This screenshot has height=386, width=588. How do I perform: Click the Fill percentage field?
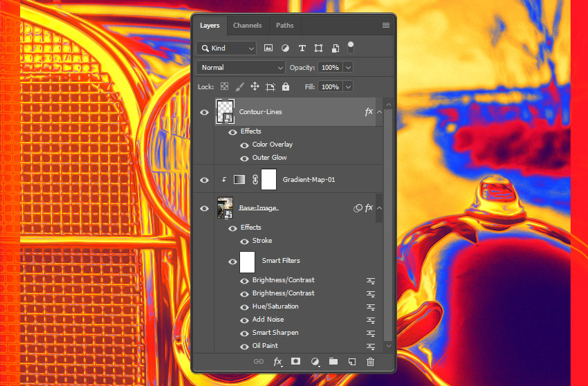(x=330, y=86)
